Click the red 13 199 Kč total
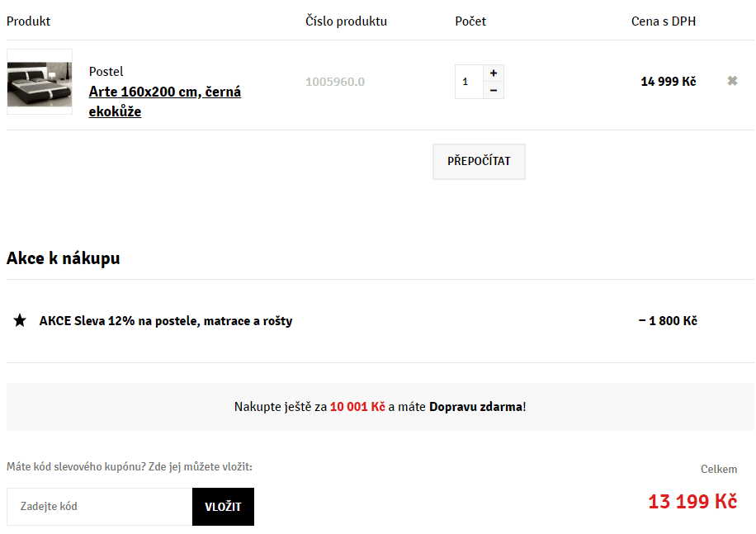Screen dimensions: 756x534 point(692,501)
